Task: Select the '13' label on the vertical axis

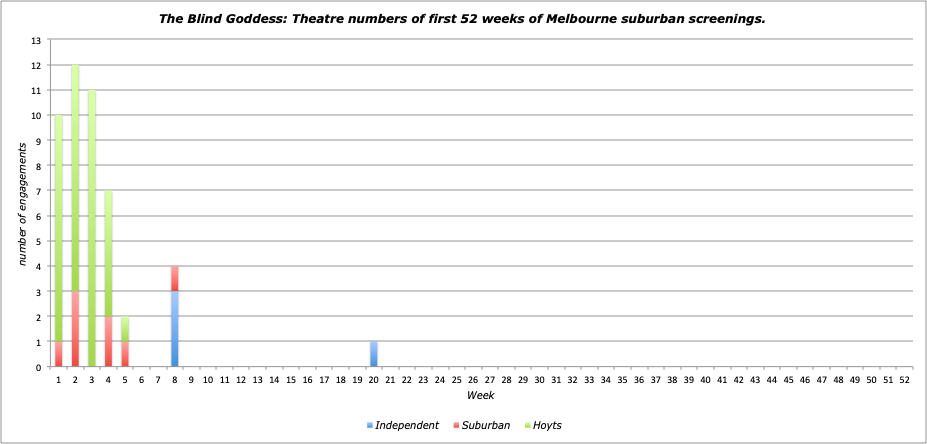Action: tap(37, 40)
